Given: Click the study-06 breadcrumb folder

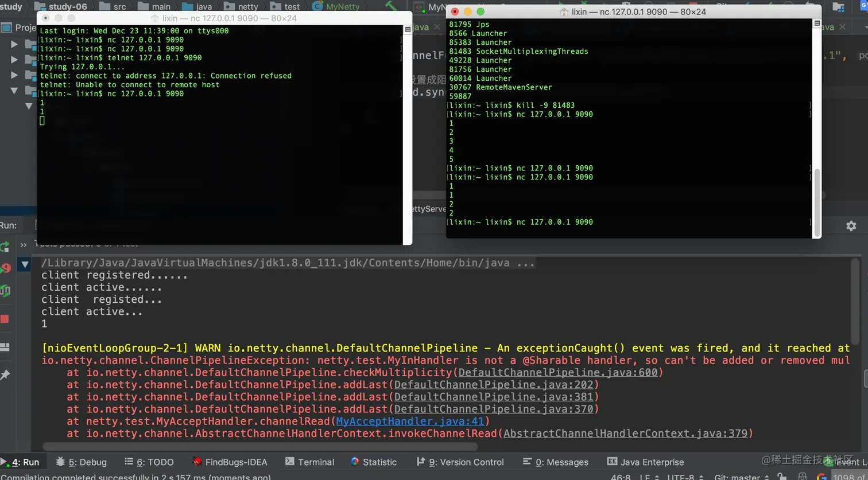Looking at the screenshot, I should pos(61,7).
